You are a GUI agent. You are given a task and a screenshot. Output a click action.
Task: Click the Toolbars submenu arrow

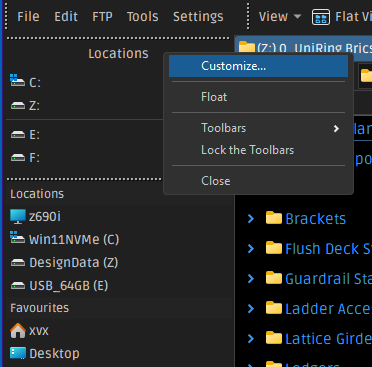(336, 128)
